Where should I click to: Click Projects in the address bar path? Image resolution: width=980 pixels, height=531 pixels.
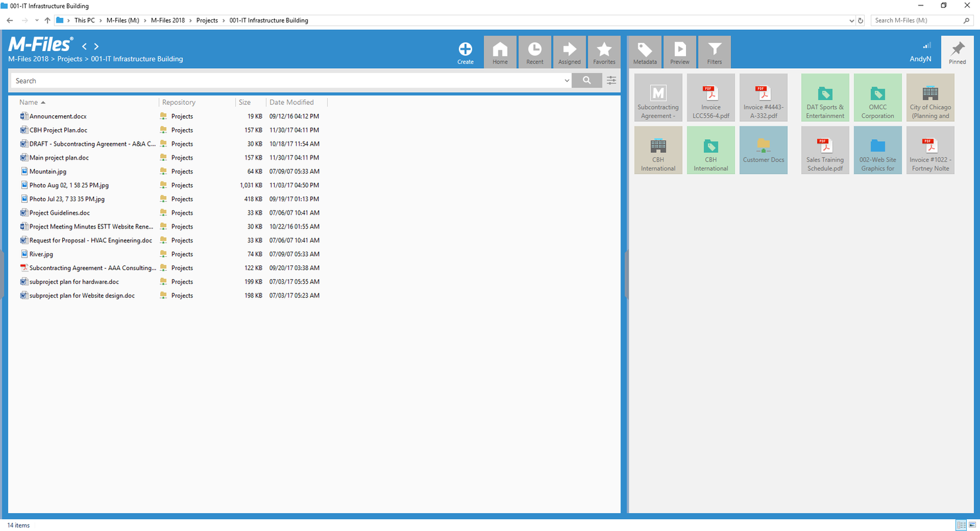coord(207,21)
